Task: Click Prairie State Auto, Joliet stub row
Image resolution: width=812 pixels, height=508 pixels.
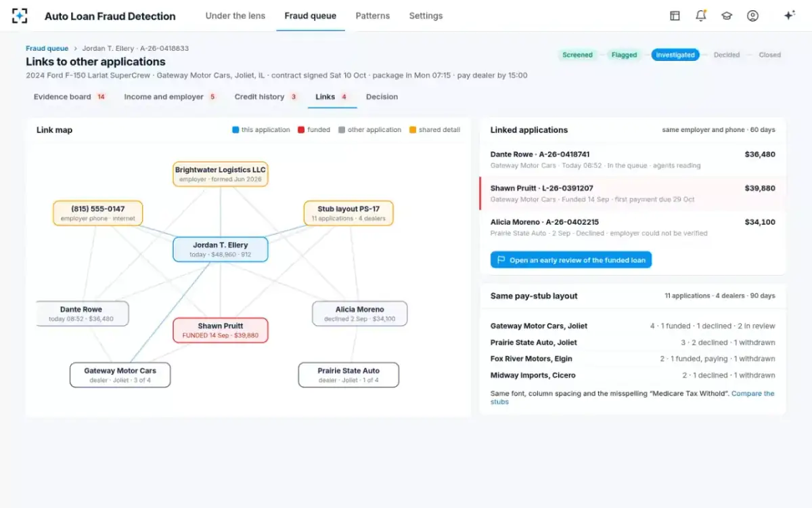Action: (633, 343)
